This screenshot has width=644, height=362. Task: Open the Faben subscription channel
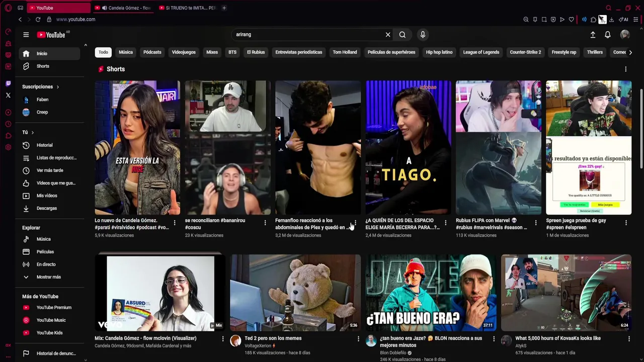tap(50, 100)
